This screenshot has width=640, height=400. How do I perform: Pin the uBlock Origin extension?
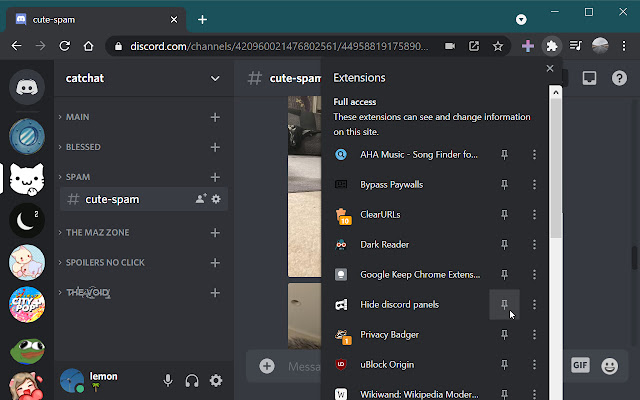(x=504, y=364)
